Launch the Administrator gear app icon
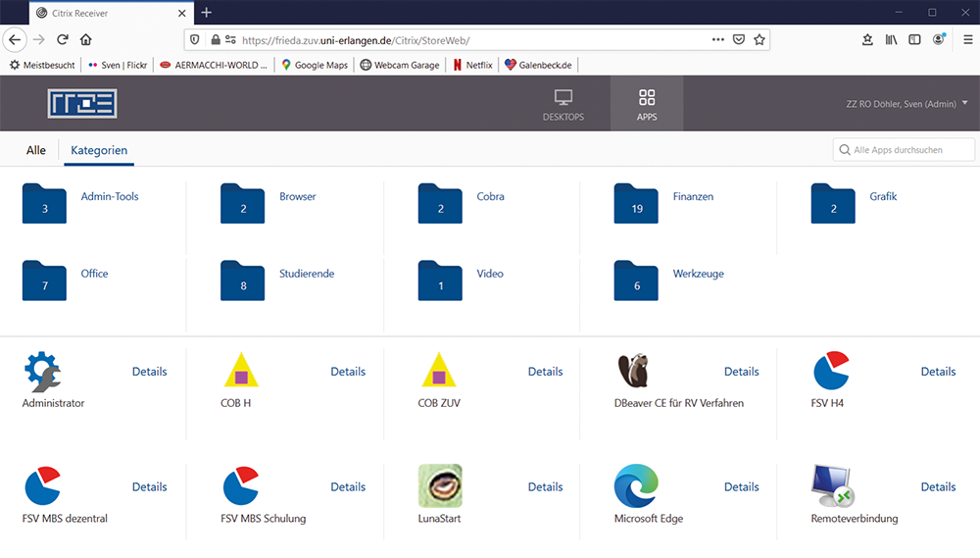Viewport: 980px width, 558px height. pyautogui.click(x=43, y=372)
